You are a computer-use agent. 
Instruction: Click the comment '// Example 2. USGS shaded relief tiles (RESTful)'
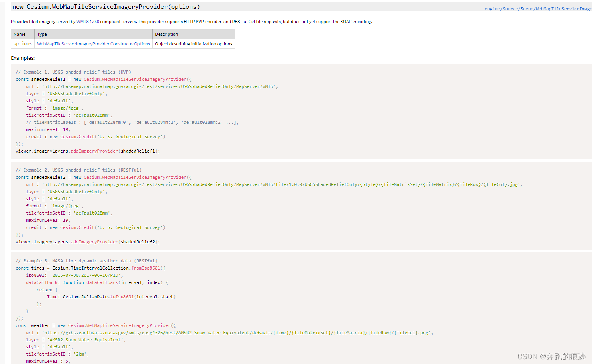point(78,170)
